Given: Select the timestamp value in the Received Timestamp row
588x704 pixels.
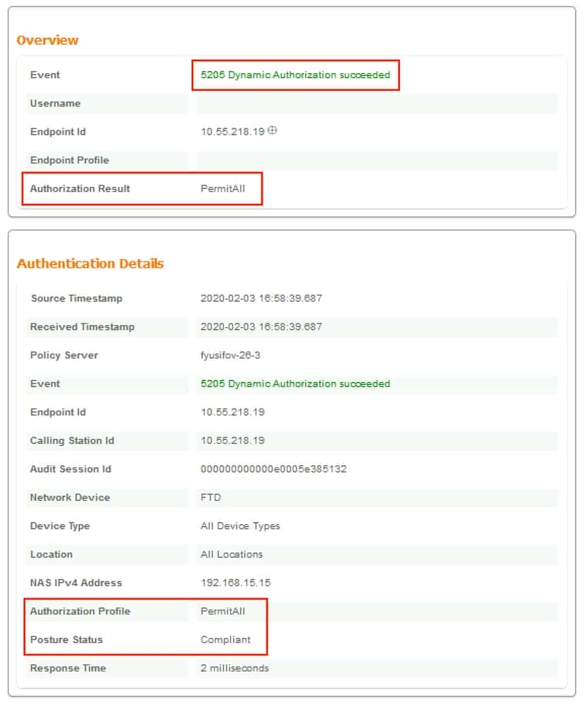Looking at the screenshot, I should click(x=261, y=327).
